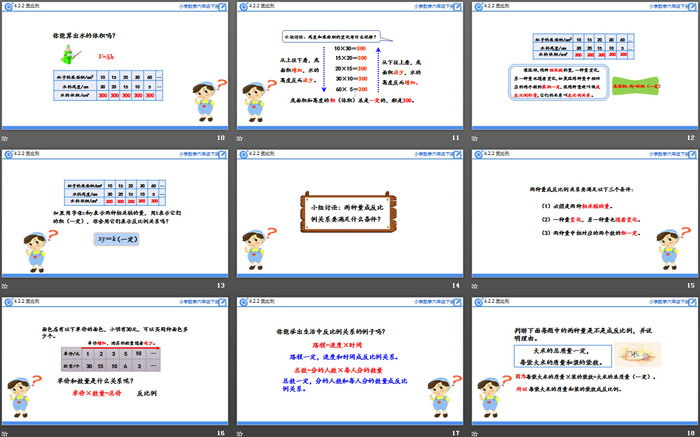Select slide 15 thumbnail listing three conditions
The height and width of the screenshot is (437, 700).
[585, 213]
